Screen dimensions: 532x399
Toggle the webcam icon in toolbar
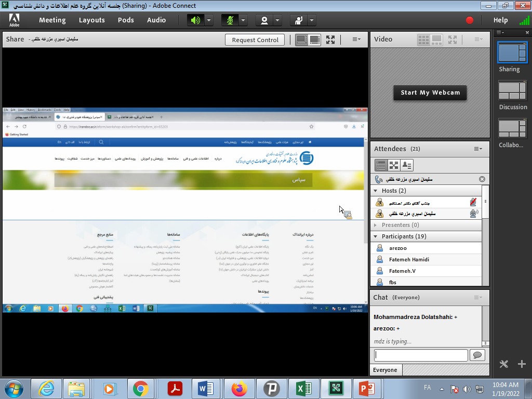click(264, 20)
